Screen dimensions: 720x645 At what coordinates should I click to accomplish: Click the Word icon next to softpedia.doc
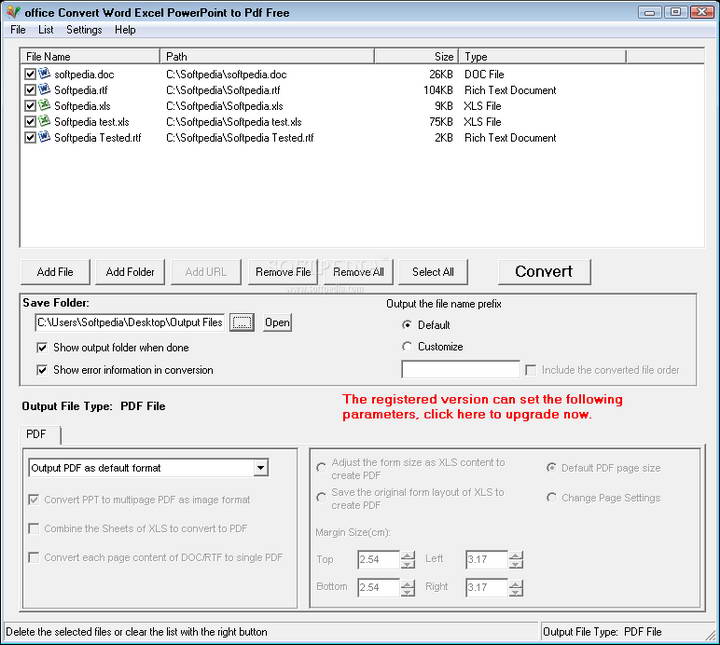(44, 73)
